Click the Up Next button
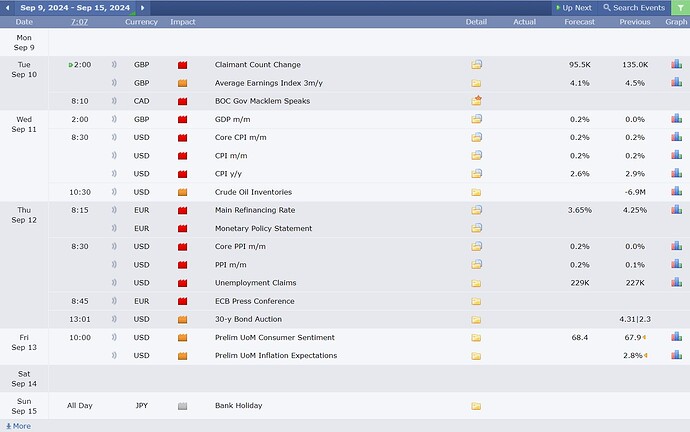The width and height of the screenshot is (690, 432). point(574,7)
